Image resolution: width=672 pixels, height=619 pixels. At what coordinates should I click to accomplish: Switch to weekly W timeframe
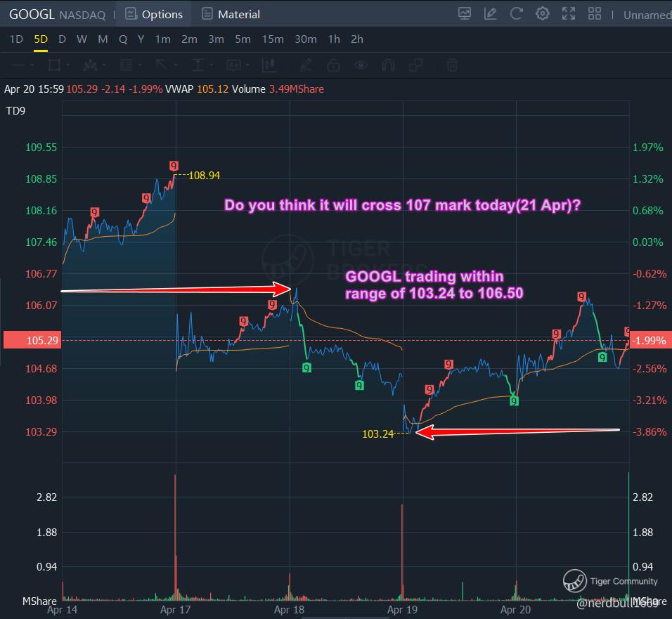coord(82,39)
